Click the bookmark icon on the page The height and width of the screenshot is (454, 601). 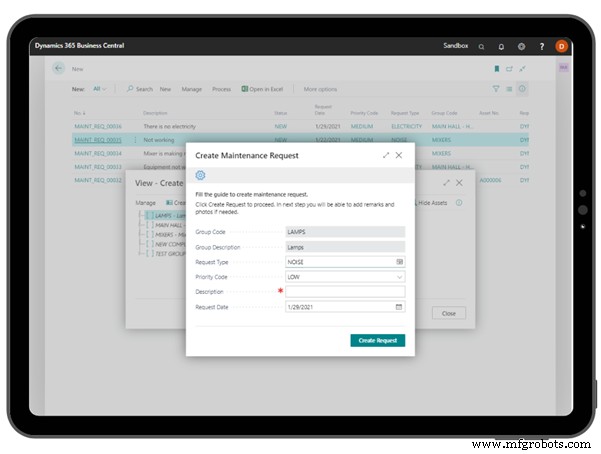pos(496,69)
